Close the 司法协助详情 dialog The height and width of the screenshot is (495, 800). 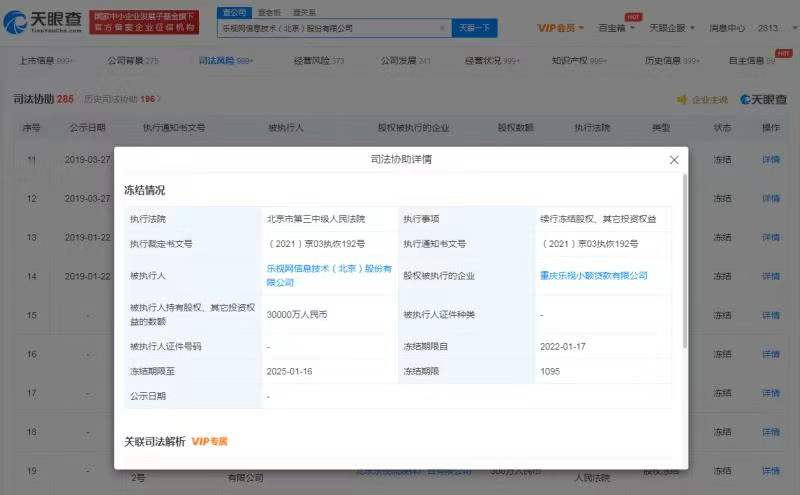pyautogui.click(x=674, y=160)
